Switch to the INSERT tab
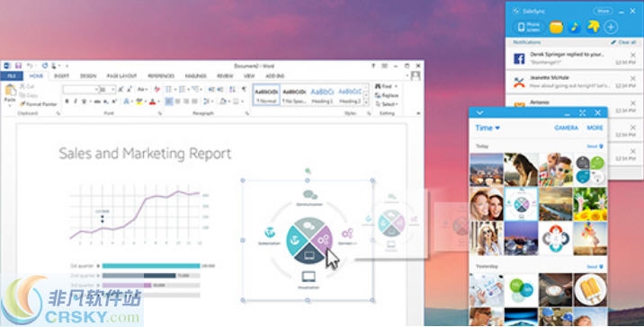The height and width of the screenshot is (327, 644). click(61, 75)
